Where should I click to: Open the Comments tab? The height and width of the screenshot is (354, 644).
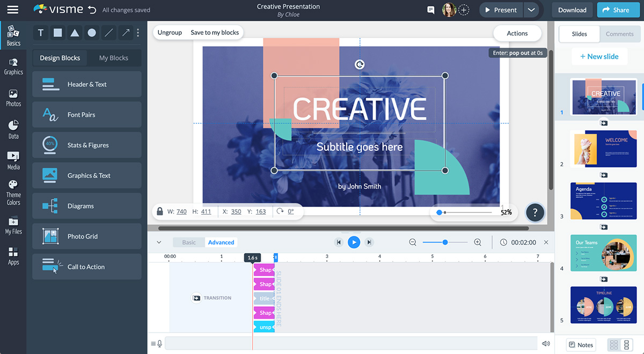[x=620, y=34]
